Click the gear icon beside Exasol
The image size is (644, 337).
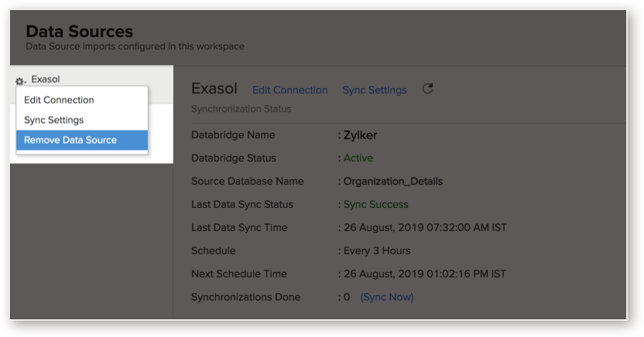coord(20,81)
